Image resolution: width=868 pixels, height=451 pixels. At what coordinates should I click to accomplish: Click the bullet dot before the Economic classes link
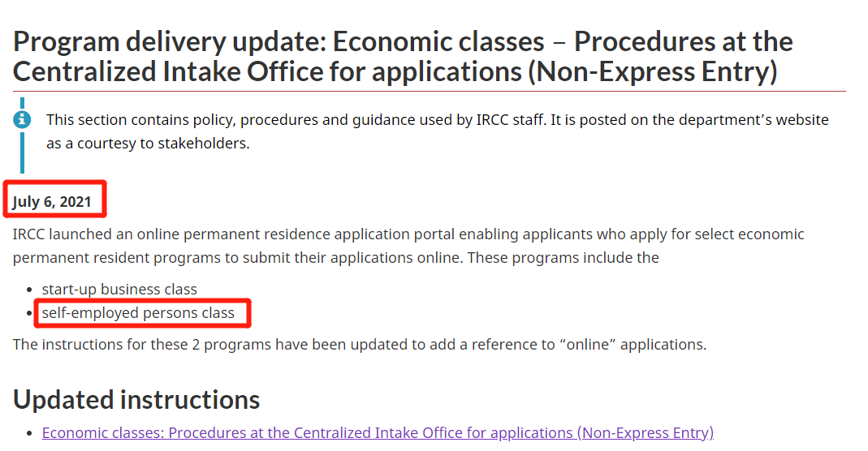[x=30, y=433]
